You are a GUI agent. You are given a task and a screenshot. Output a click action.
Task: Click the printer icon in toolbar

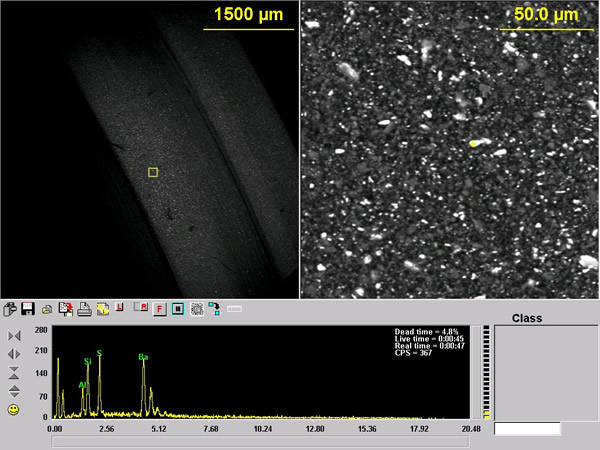84,309
